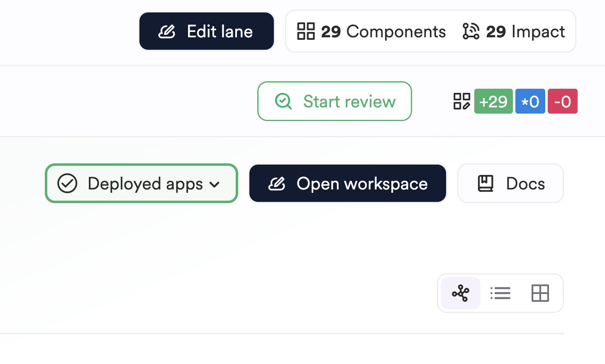
Task: Switch to the graph view
Action: (x=461, y=293)
